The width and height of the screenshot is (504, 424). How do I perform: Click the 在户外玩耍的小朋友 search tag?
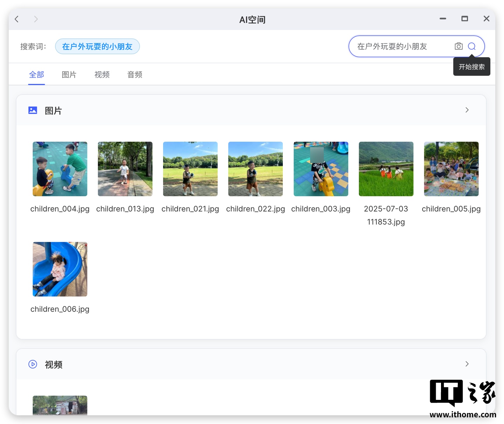(x=97, y=47)
